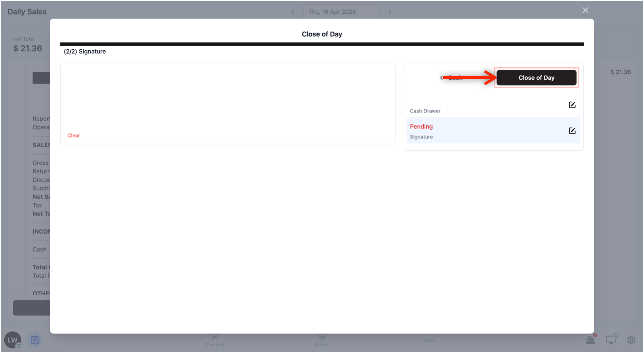The height and width of the screenshot is (352, 644).
Task: Click the Daily Sales title
Action: (x=27, y=12)
